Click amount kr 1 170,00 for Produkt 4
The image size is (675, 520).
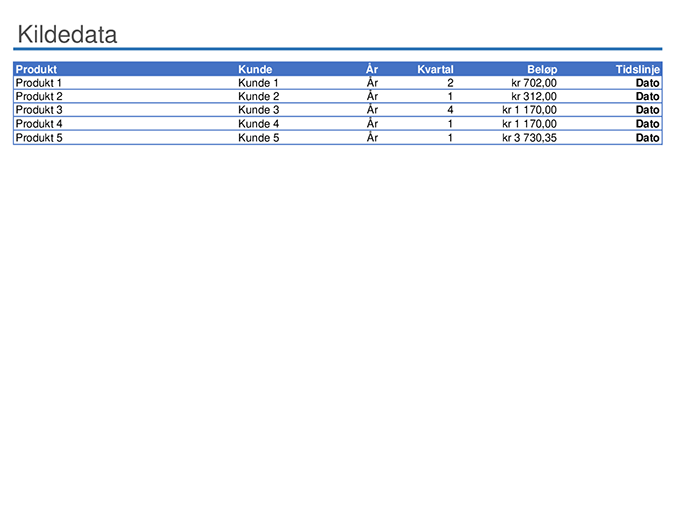[x=529, y=124]
